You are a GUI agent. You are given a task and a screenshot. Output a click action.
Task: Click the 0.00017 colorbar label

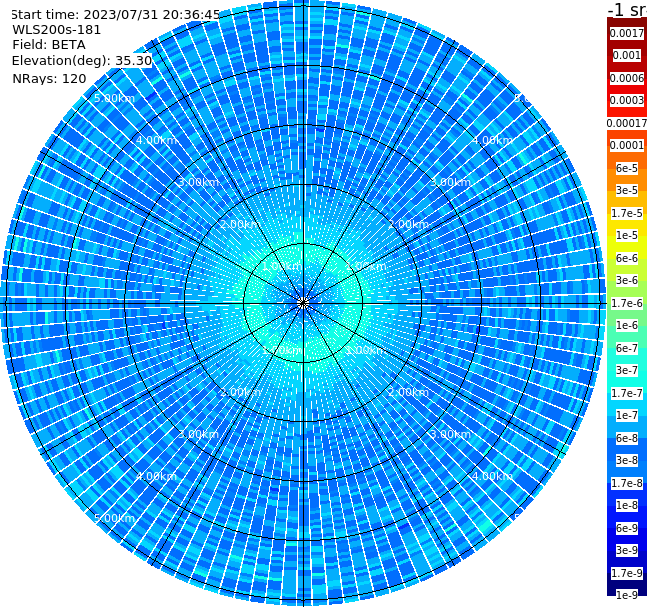627,123
